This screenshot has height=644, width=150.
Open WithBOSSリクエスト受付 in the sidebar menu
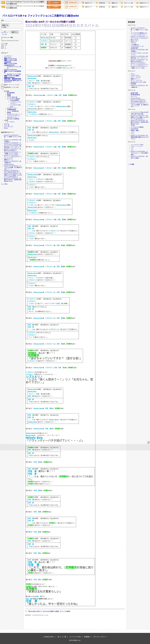click(x=14, y=67)
